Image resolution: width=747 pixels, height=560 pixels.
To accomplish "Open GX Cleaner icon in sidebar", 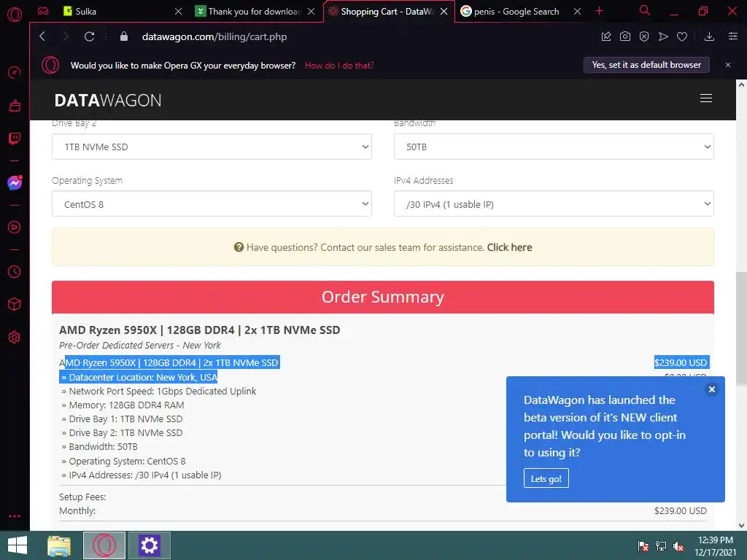I will coord(15,105).
